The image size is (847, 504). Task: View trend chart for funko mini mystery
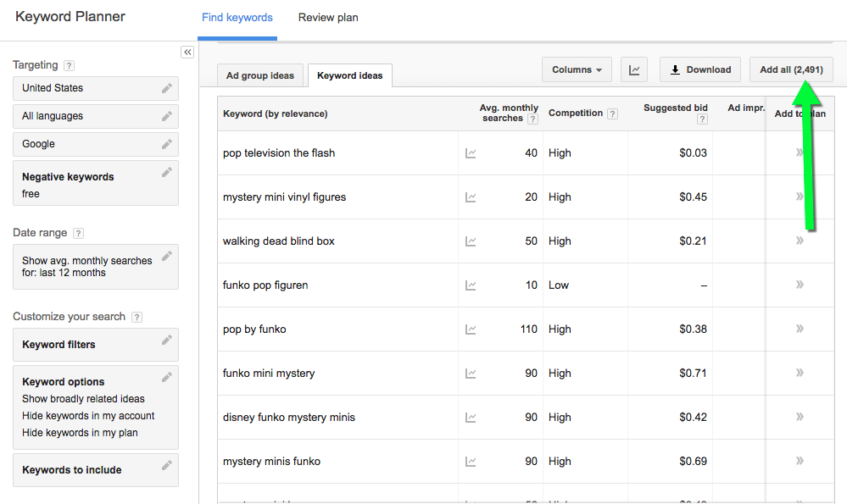tap(471, 374)
